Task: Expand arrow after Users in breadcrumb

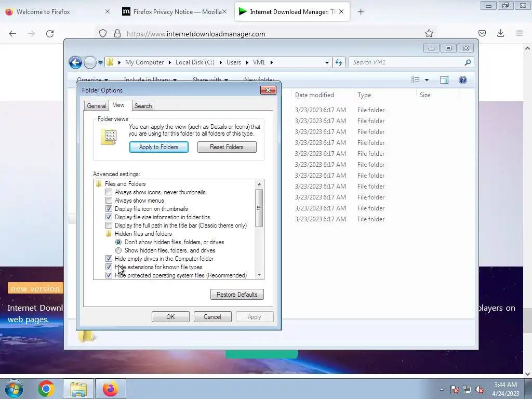Action: point(247,62)
